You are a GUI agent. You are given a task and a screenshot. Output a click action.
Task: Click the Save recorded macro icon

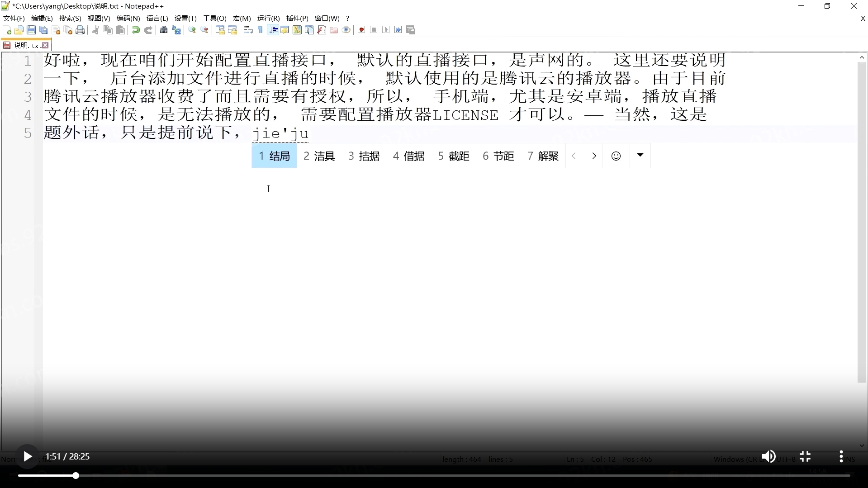tap(411, 30)
